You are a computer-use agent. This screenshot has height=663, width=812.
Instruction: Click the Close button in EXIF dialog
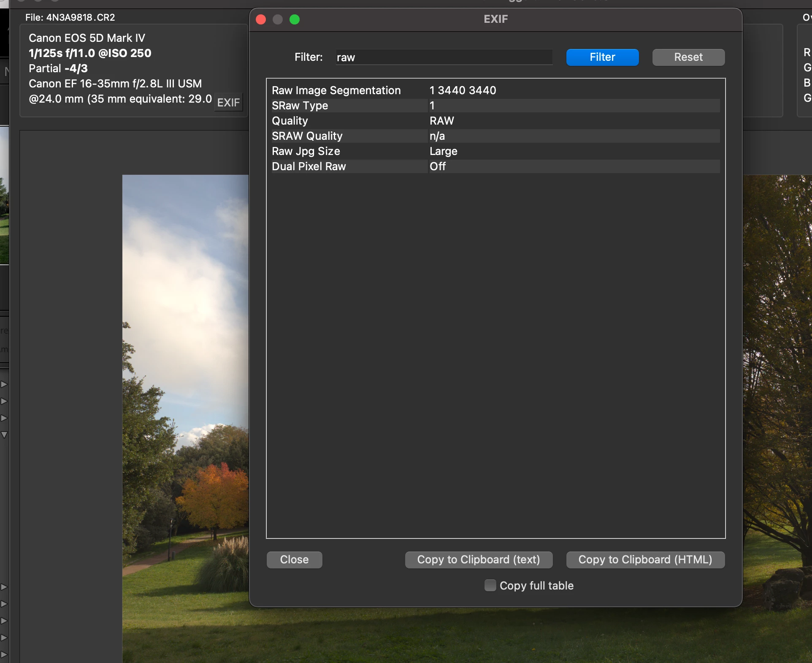click(x=294, y=560)
